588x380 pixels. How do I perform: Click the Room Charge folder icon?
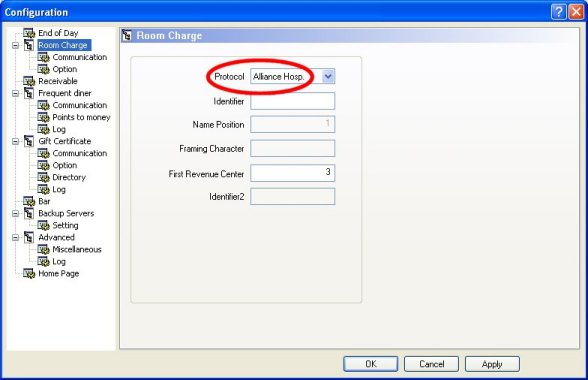29,45
